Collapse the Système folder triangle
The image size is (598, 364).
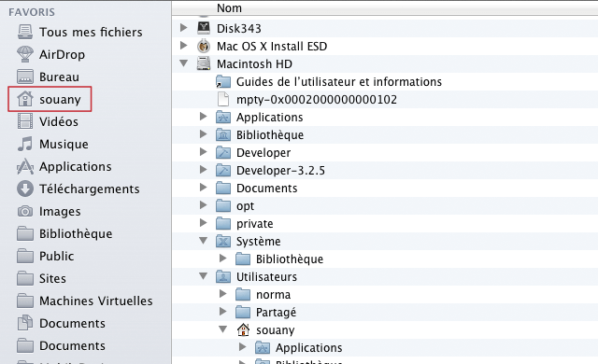(204, 241)
